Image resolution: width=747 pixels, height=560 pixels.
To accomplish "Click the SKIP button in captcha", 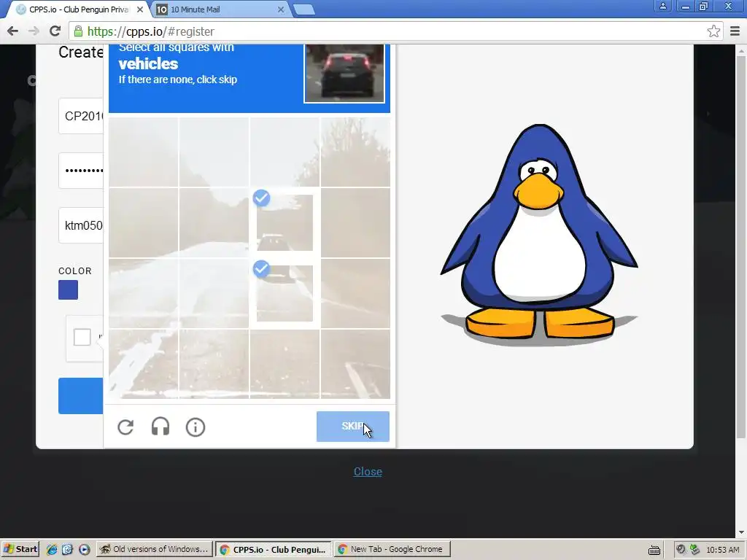I will click(x=353, y=426).
